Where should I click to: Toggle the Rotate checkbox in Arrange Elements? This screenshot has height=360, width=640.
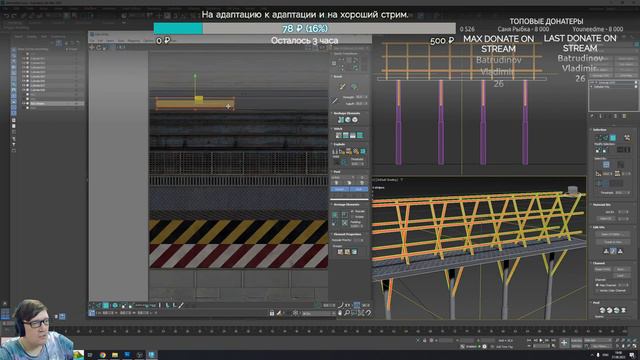353,217
